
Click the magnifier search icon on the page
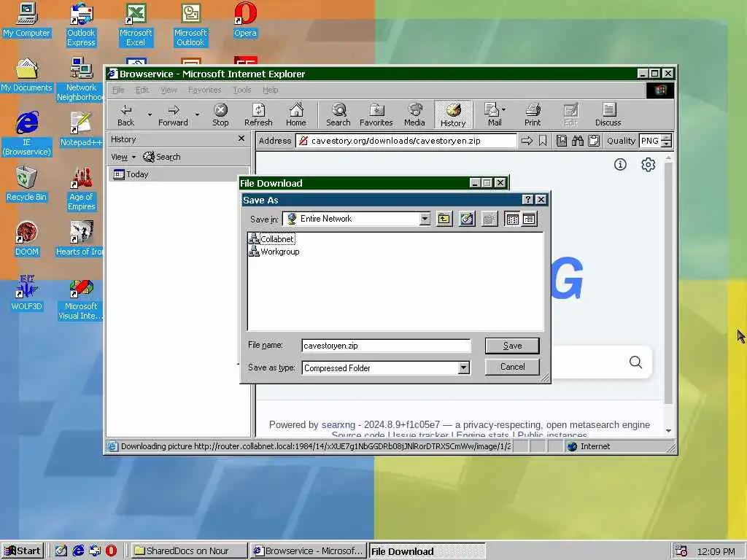coord(635,362)
